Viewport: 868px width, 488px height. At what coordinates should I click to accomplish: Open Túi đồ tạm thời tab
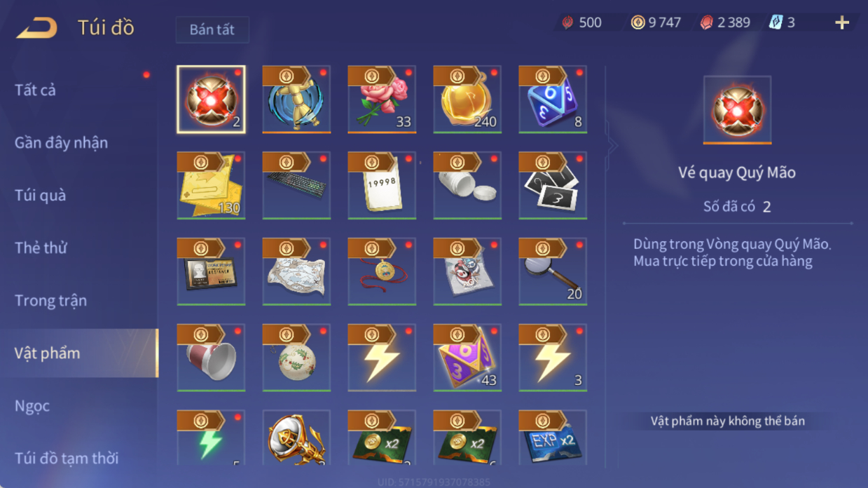tap(67, 459)
